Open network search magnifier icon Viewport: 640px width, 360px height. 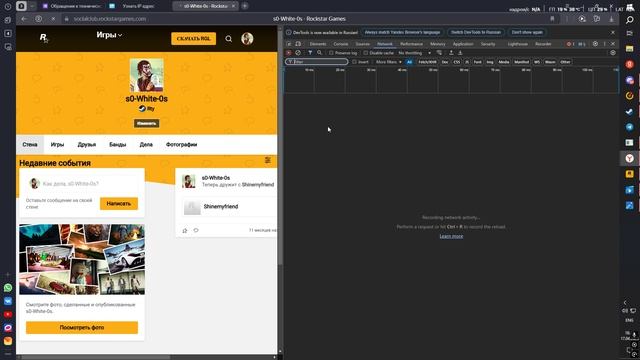320,53
